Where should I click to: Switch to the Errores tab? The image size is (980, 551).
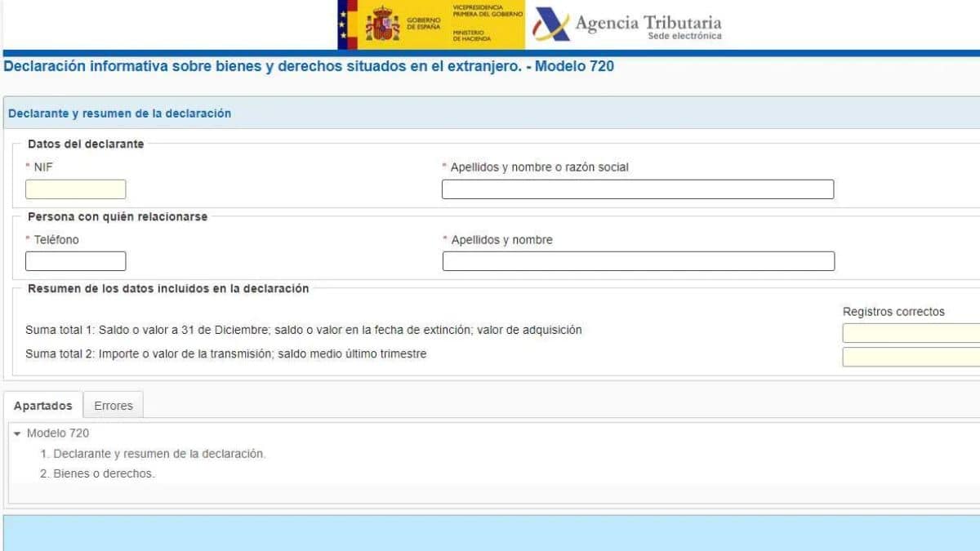coord(114,405)
